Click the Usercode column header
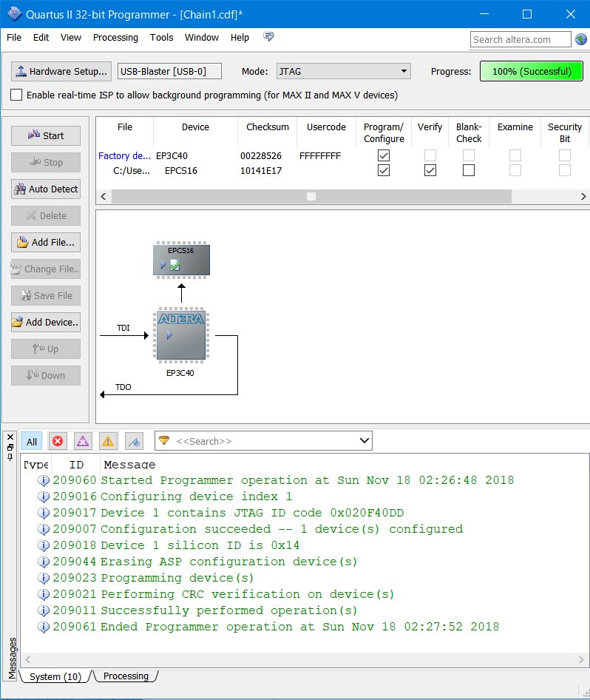Image resolution: width=590 pixels, height=700 pixels. (x=326, y=127)
